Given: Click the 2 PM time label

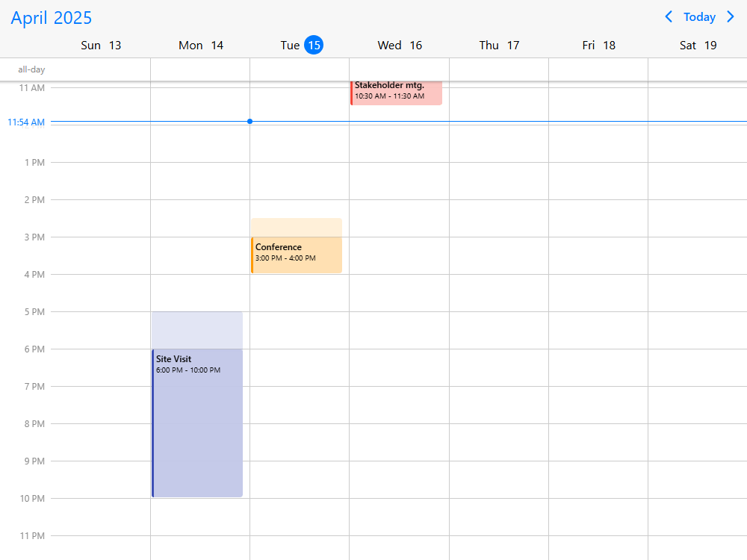Looking at the screenshot, I should click(35, 200).
